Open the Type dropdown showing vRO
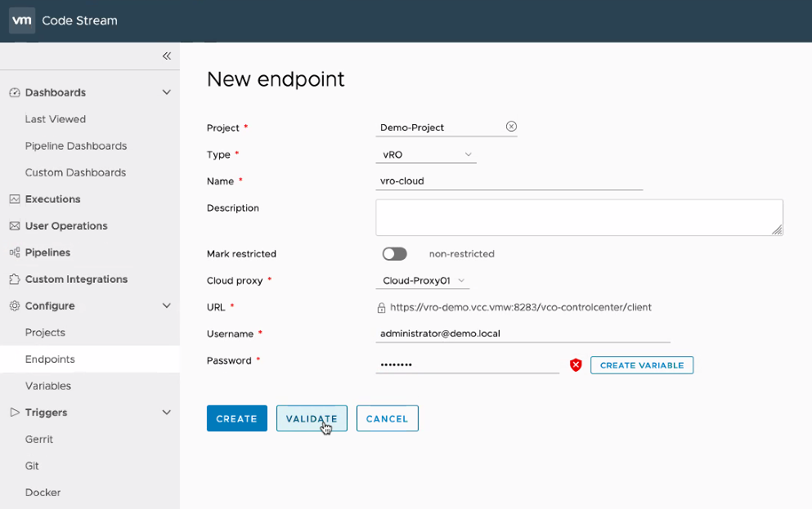This screenshot has height=509, width=812. click(426, 154)
